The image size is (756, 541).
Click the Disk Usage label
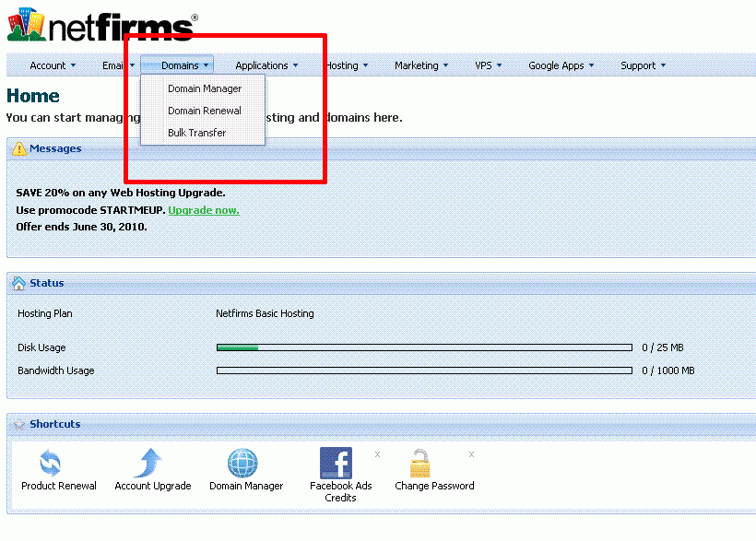41,347
